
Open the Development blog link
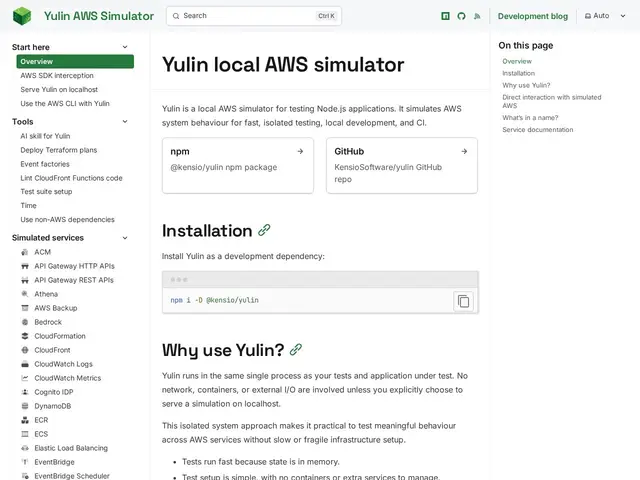[x=533, y=16]
